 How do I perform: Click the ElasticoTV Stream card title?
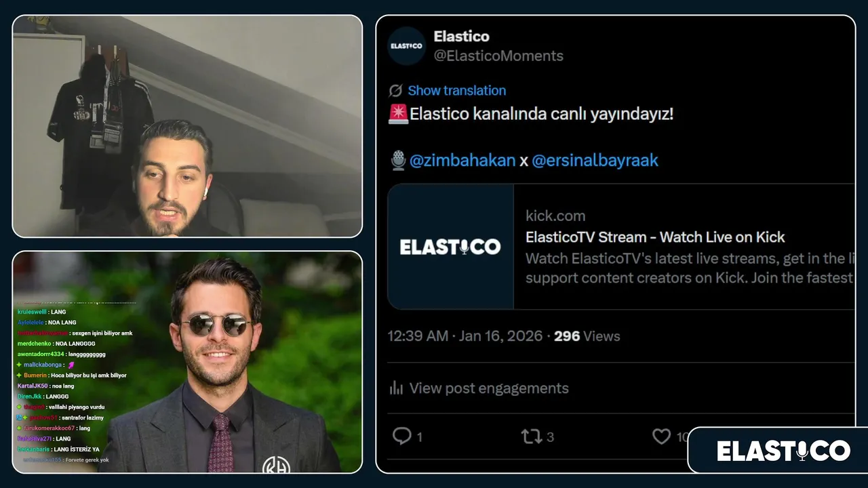click(x=655, y=237)
